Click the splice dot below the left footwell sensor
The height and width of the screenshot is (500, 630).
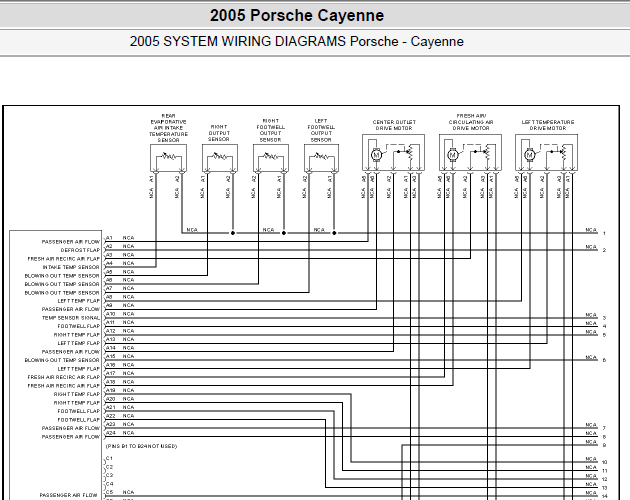coord(334,233)
